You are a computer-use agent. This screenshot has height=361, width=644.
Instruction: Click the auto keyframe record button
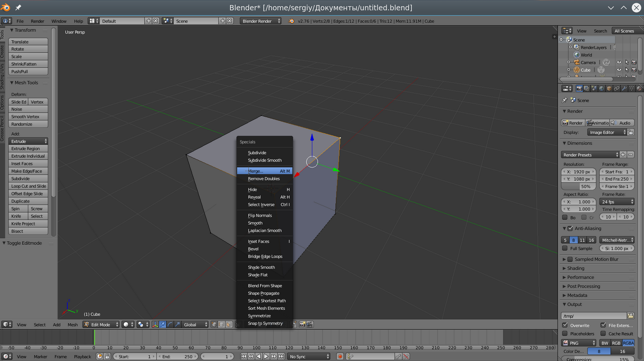(x=340, y=357)
